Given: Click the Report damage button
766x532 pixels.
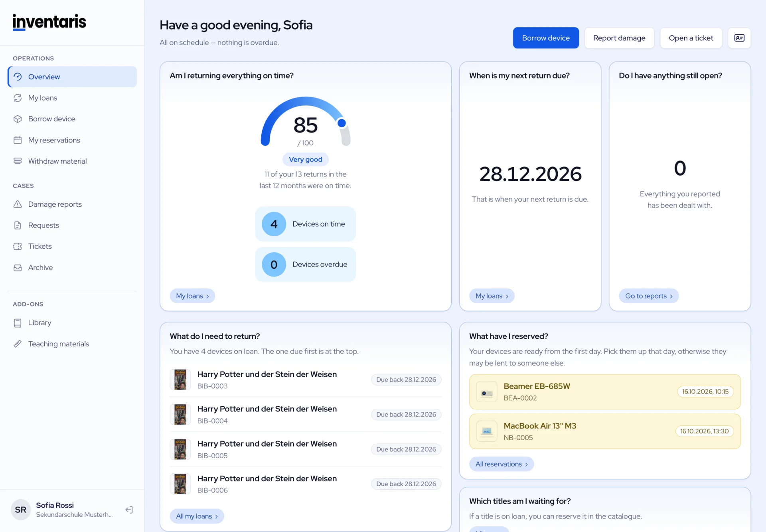Looking at the screenshot, I should 619,38.
